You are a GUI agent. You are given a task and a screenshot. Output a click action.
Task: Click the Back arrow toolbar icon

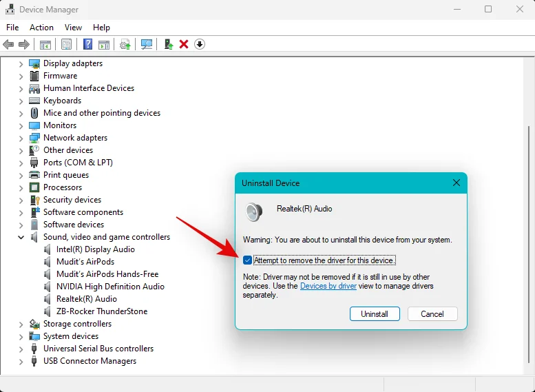point(8,44)
